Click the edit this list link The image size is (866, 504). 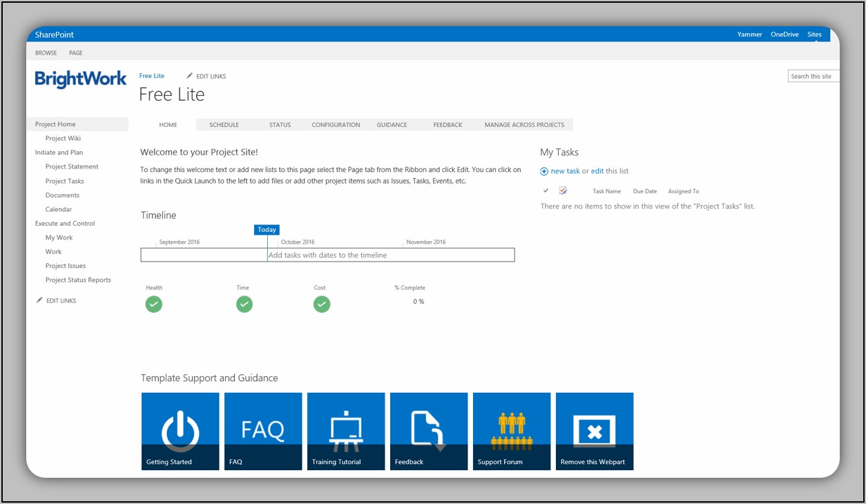[597, 171]
